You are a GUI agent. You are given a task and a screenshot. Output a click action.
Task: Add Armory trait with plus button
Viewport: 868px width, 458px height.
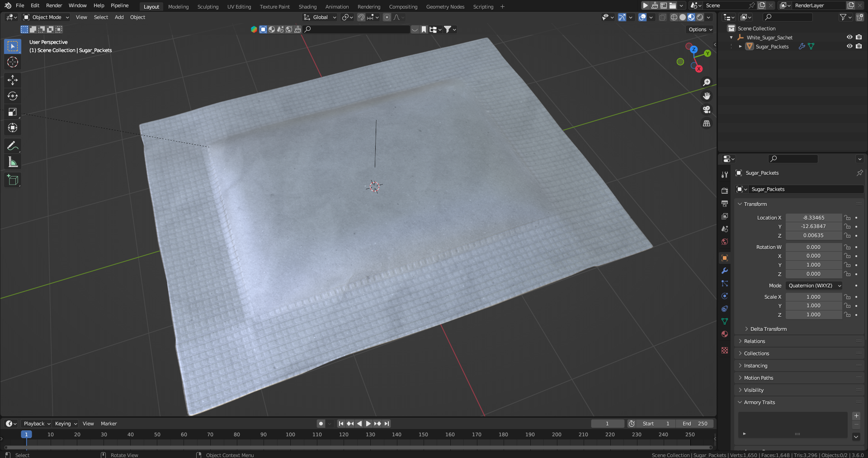click(856, 416)
